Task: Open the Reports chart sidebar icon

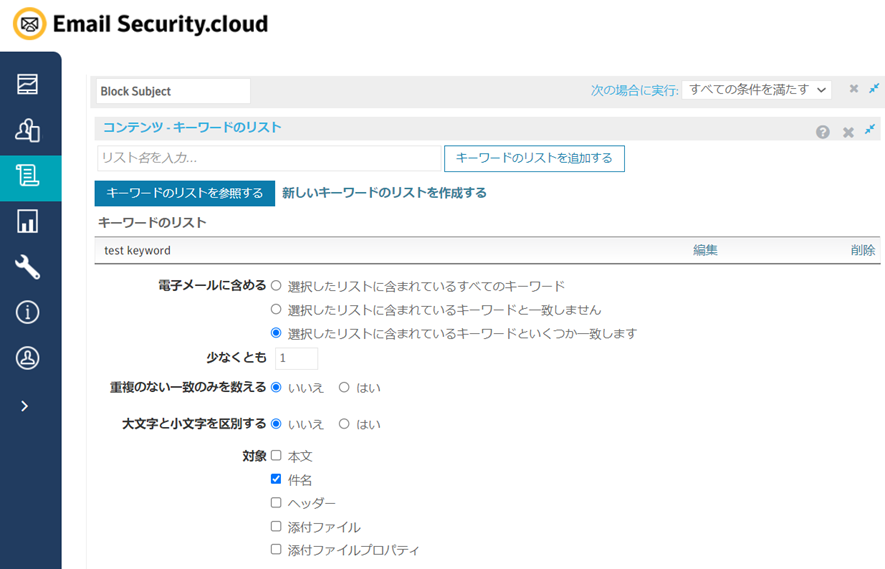Action: (28, 221)
